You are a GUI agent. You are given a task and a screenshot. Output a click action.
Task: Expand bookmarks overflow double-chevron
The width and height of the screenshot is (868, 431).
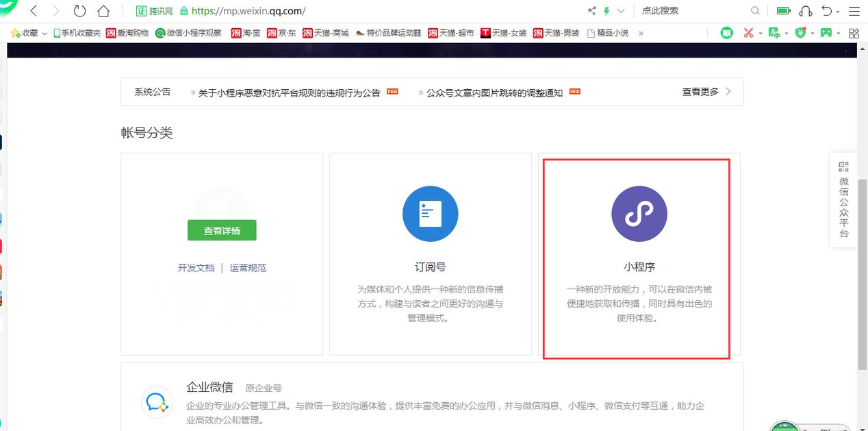(x=641, y=33)
